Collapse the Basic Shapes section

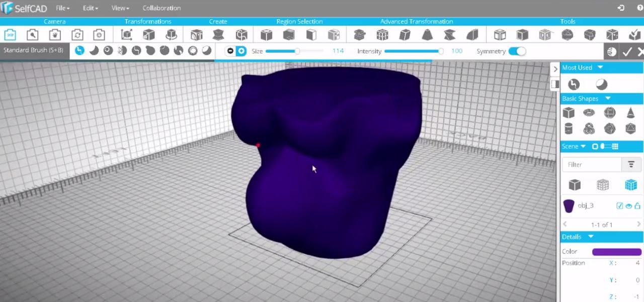pyautogui.click(x=608, y=98)
